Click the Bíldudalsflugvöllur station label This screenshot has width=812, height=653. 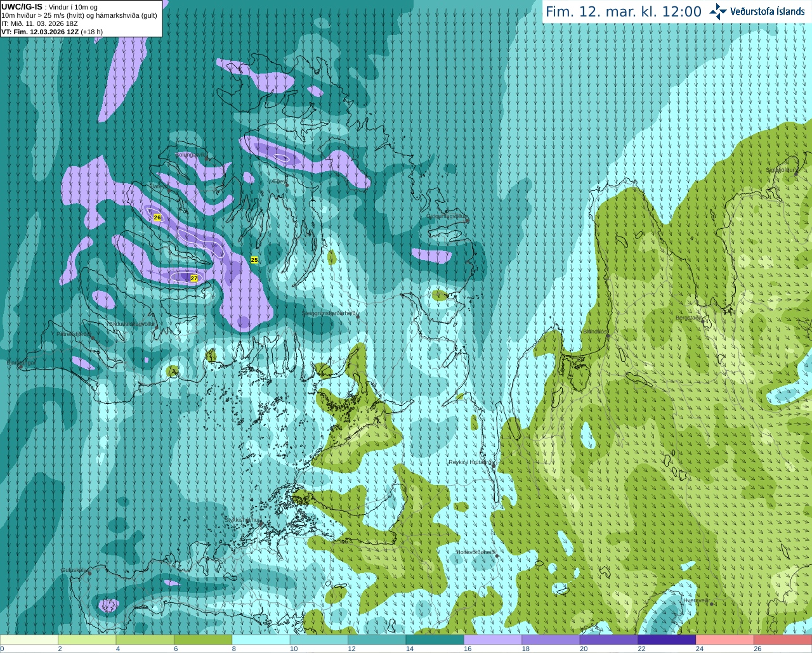click(x=132, y=323)
